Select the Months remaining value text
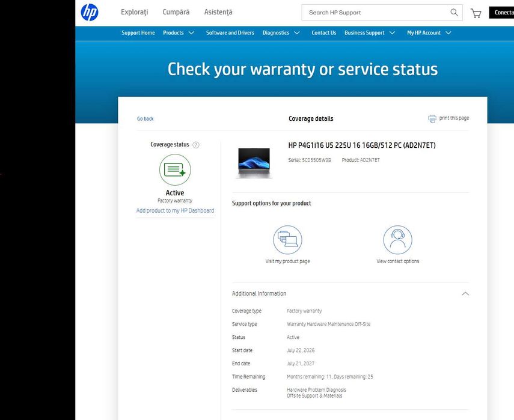Image resolution: width=514 pixels, height=420 pixels. (330, 377)
